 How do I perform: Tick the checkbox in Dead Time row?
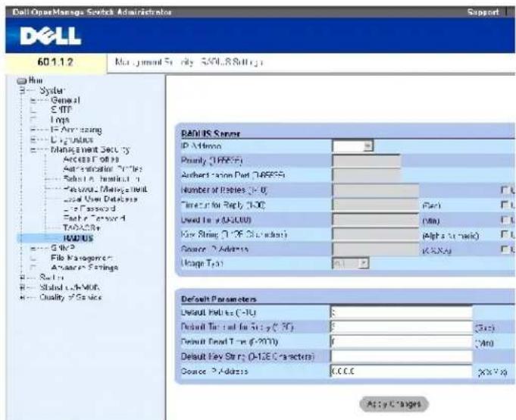pos(504,220)
